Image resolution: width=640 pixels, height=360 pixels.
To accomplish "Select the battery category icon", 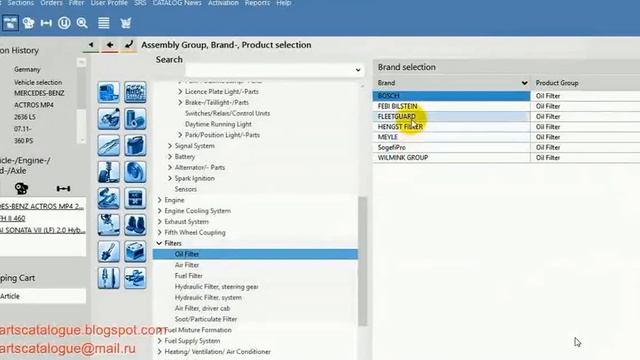I will (135, 251).
